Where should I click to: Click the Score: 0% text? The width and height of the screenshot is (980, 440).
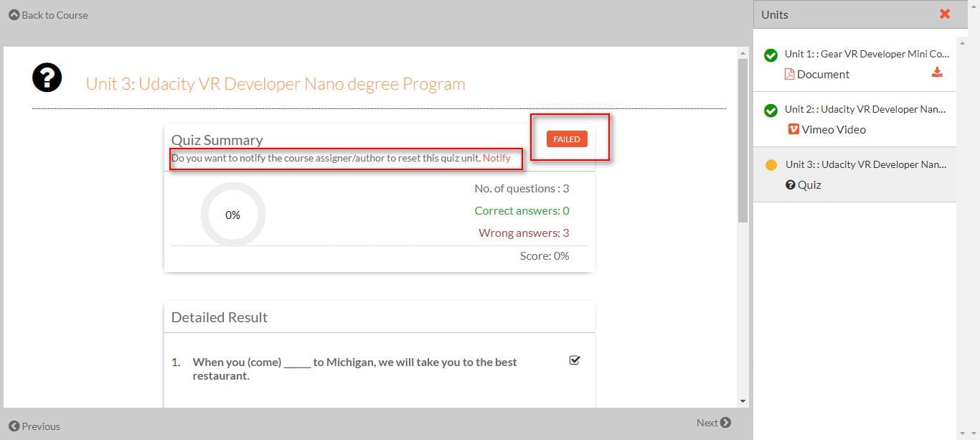pyautogui.click(x=545, y=256)
